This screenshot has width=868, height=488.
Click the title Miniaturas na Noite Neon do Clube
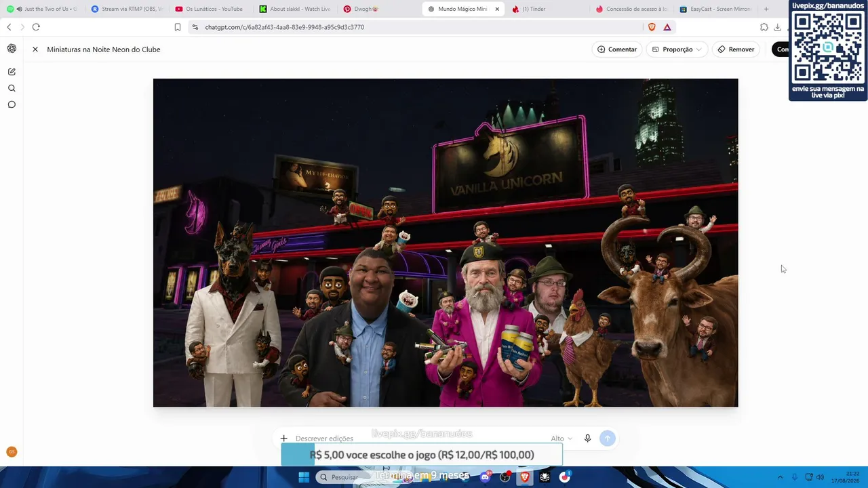[104, 49]
